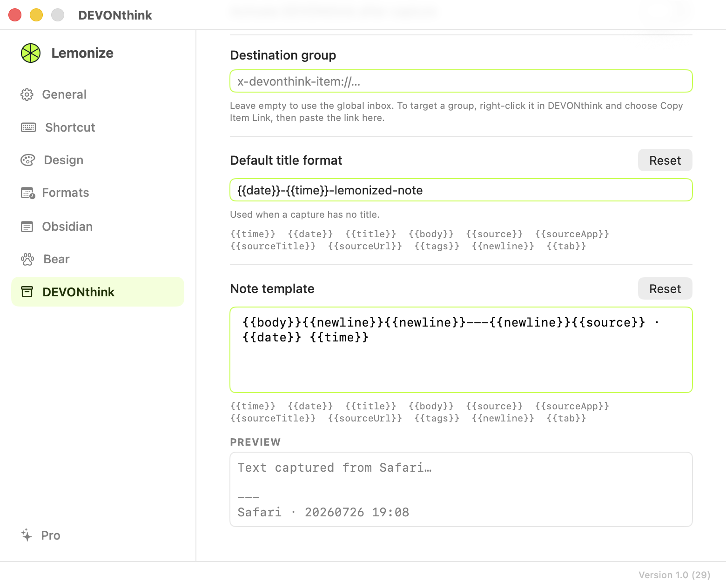The height and width of the screenshot is (588, 726).
Task: Select the Obsidian tab
Action: (x=98, y=227)
